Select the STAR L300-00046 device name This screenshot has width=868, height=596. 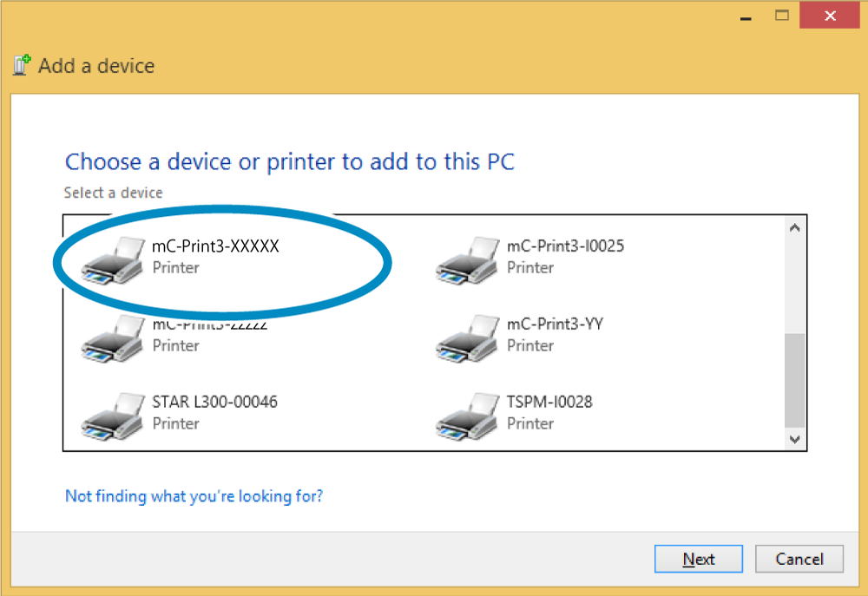click(214, 403)
